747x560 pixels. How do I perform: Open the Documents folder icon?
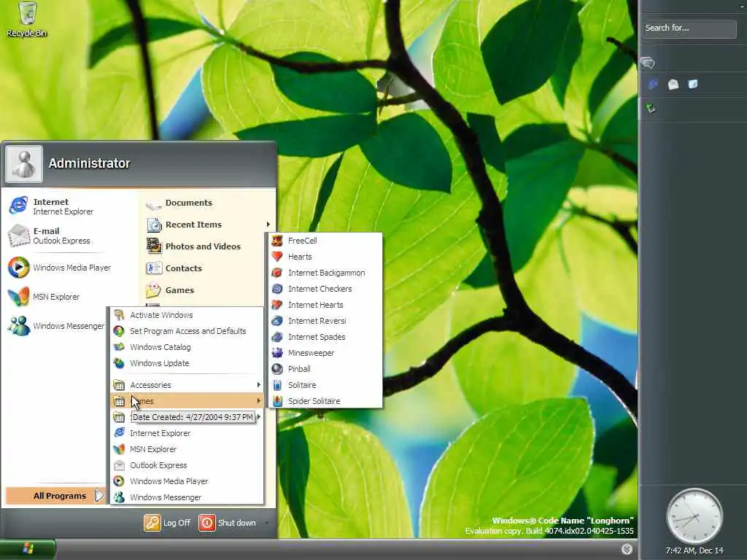(154, 204)
